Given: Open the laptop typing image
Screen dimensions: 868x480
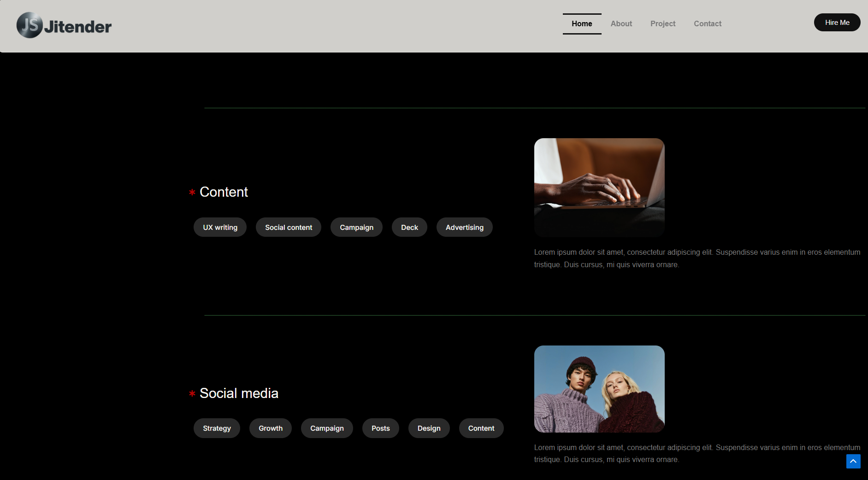Looking at the screenshot, I should pyautogui.click(x=599, y=187).
